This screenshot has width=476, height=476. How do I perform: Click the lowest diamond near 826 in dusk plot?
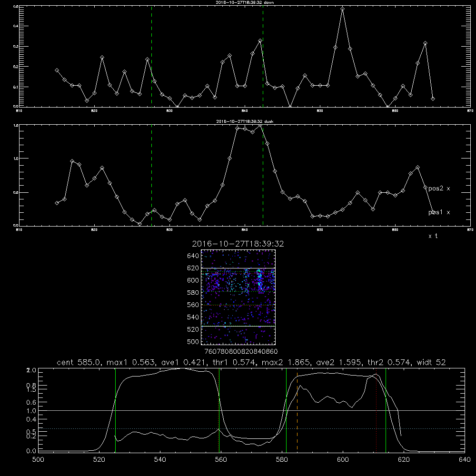[x=139, y=224]
